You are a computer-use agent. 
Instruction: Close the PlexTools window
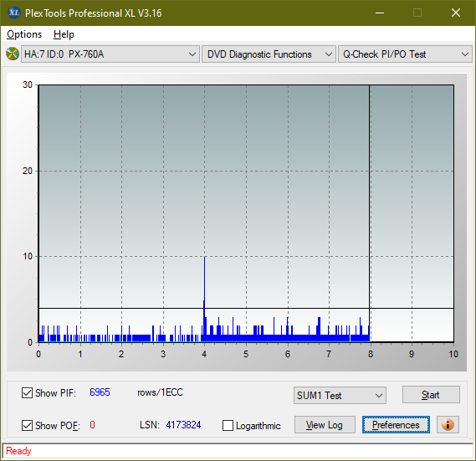click(456, 13)
